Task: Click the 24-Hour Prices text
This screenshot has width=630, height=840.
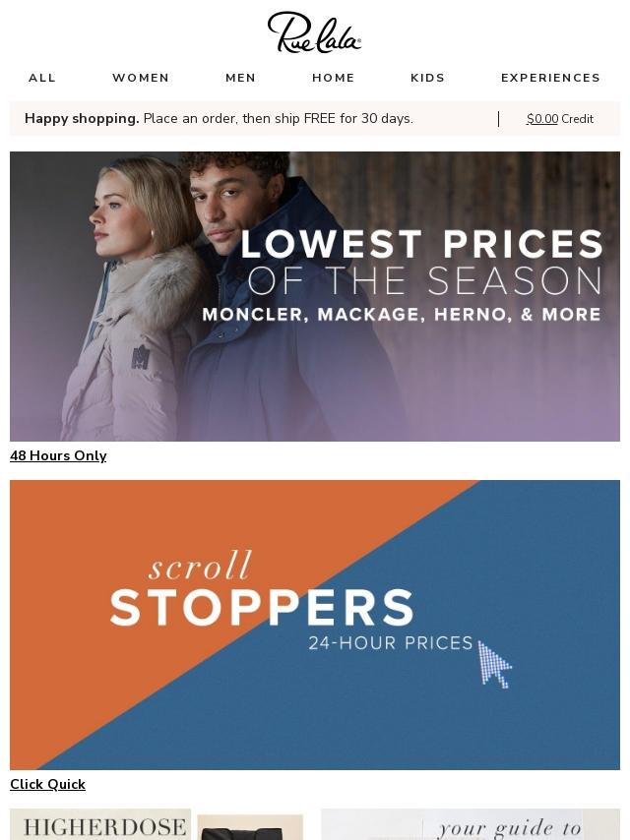Action: click(391, 643)
